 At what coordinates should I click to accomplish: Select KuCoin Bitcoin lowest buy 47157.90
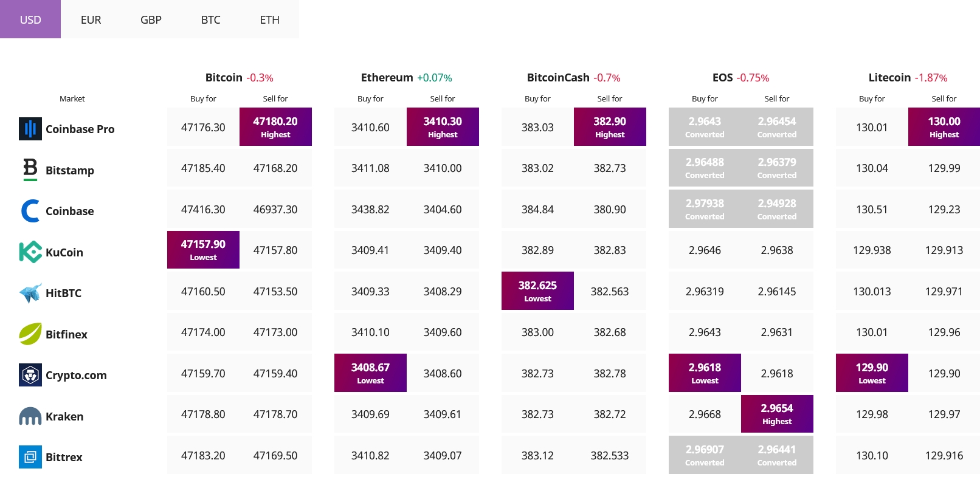[203, 250]
